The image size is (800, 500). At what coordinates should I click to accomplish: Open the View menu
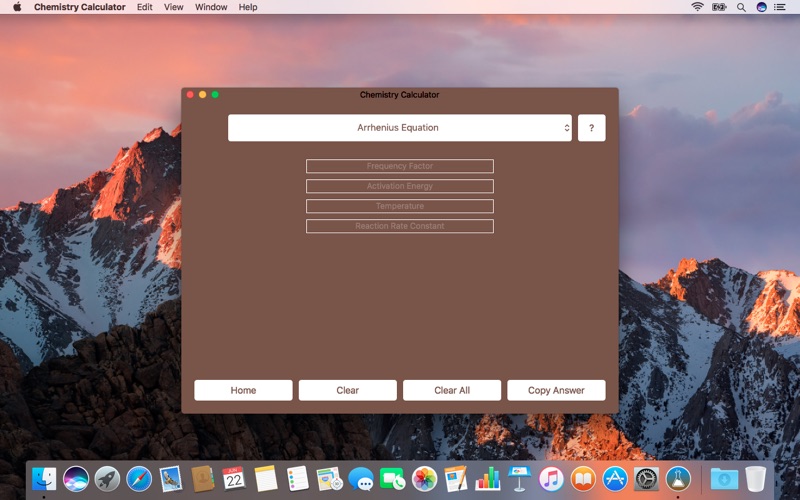coord(174,7)
